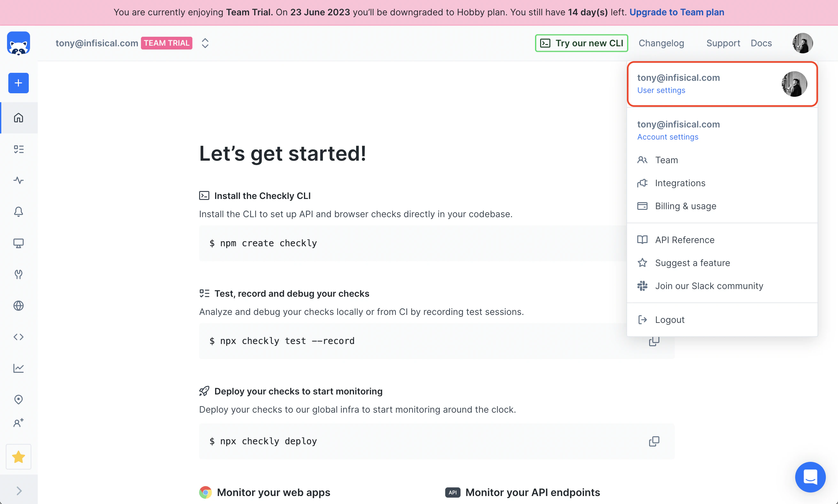Click the 'Monitor your API endpoints' heading
The image size is (838, 504).
pos(532,493)
